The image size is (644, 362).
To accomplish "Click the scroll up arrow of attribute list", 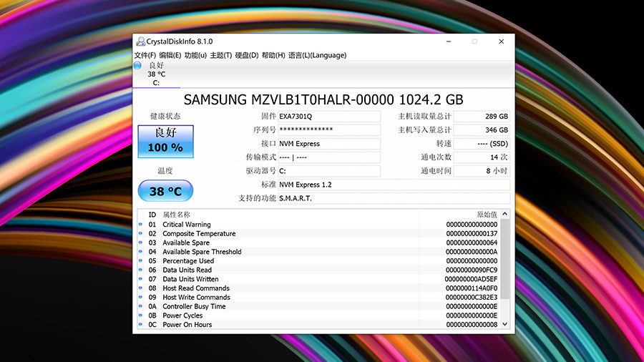I will pyautogui.click(x=505, y=214).
